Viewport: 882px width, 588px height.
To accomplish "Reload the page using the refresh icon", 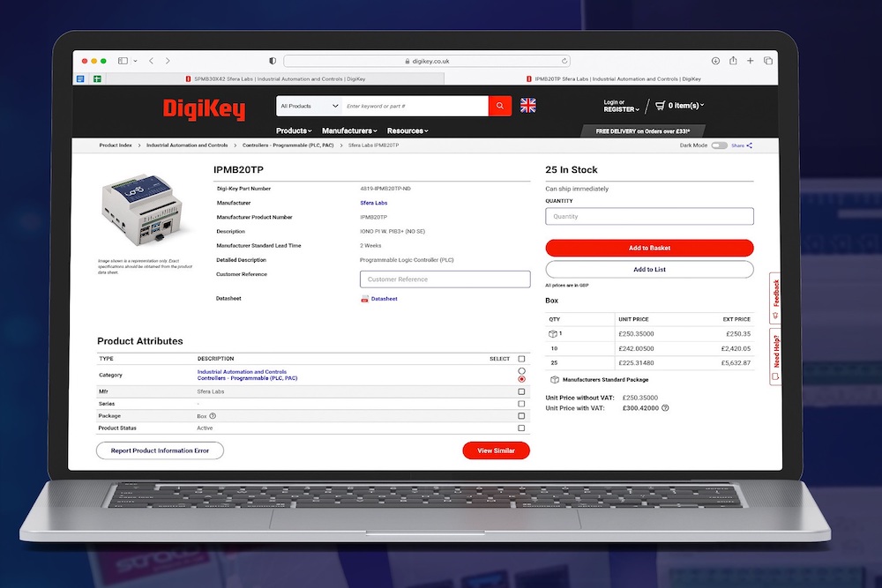I will click(564, 61).
